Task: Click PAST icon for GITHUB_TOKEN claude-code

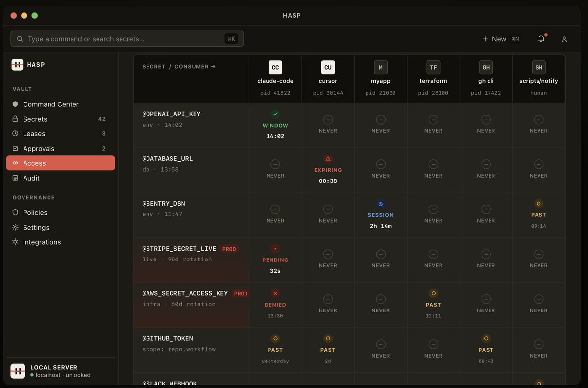Action: coord(275,338)
